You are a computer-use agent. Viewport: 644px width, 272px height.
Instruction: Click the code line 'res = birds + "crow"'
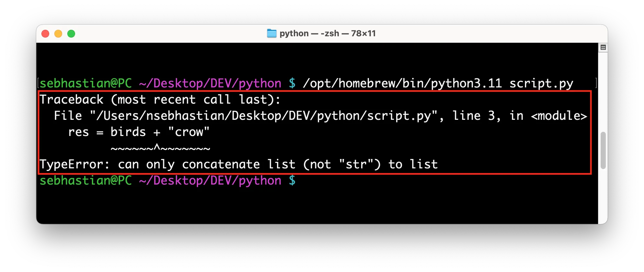[x=139, y=132]
